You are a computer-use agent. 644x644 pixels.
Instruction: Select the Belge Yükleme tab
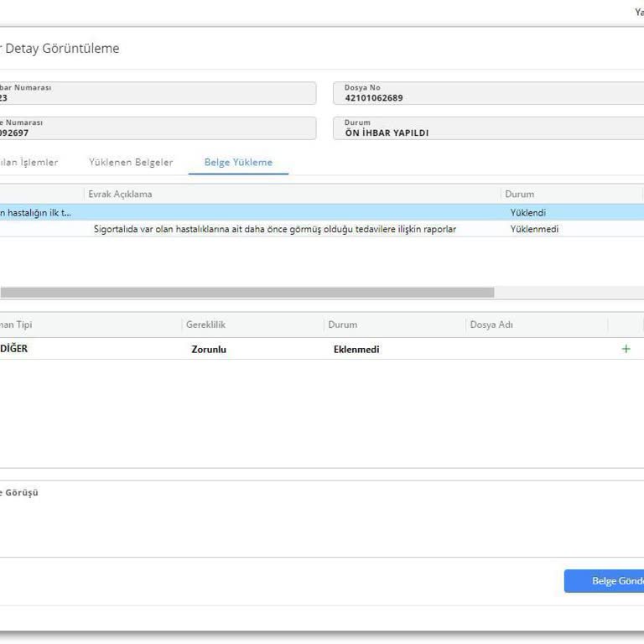238,162
